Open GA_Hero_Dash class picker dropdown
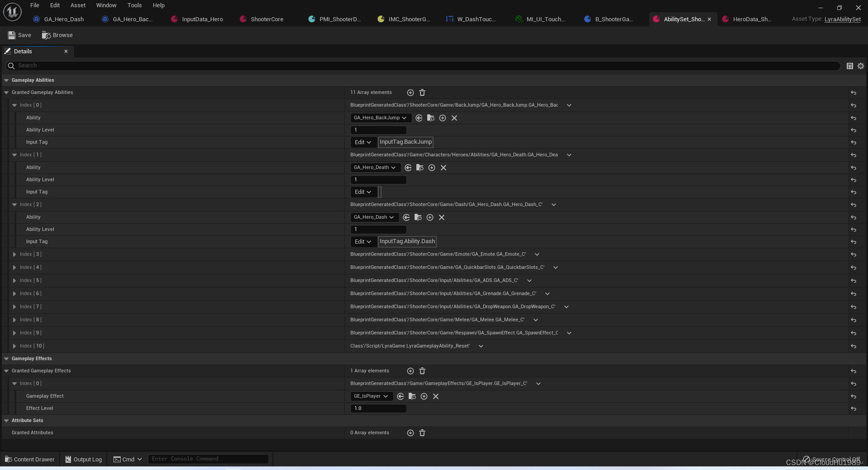Screen dimensions: 868x470 point(374,217)
